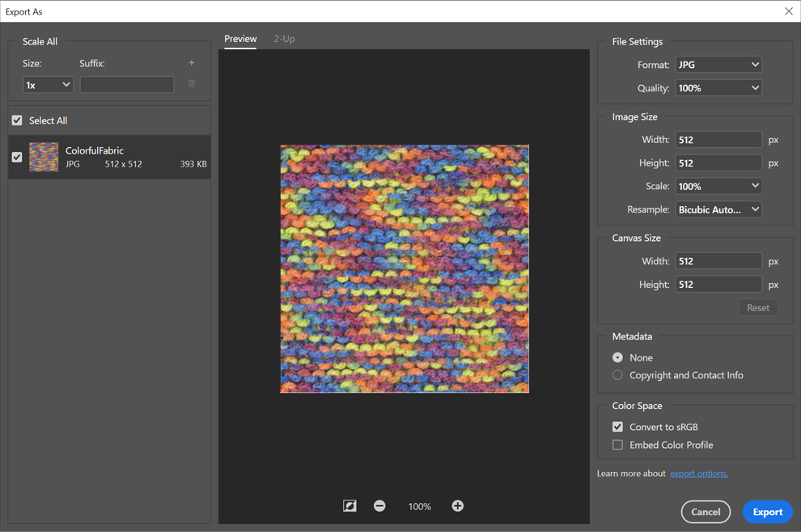Open the export options link

699,474
